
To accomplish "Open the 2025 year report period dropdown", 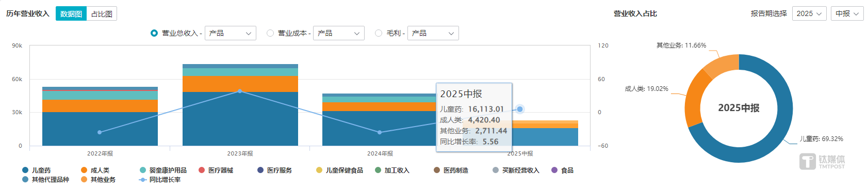I will [809, 13].
